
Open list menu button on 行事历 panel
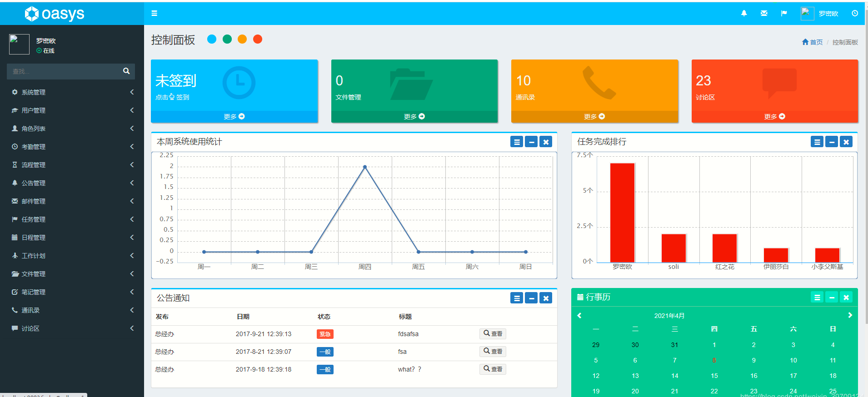tap(817, 298)
